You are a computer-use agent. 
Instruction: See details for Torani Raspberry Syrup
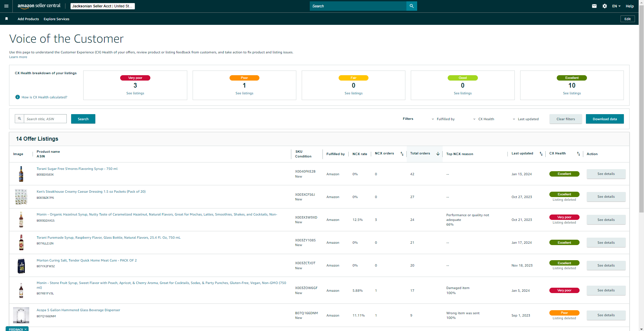[x=606, y=243]
